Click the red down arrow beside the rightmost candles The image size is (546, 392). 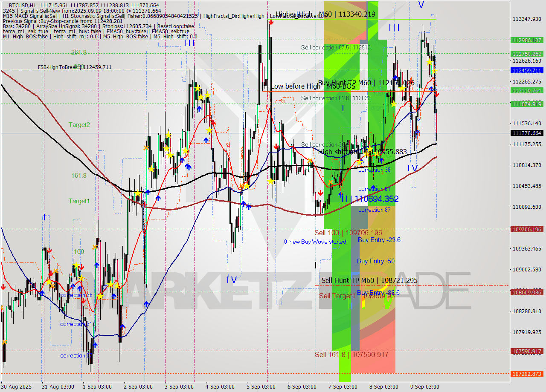coord(436,94)
